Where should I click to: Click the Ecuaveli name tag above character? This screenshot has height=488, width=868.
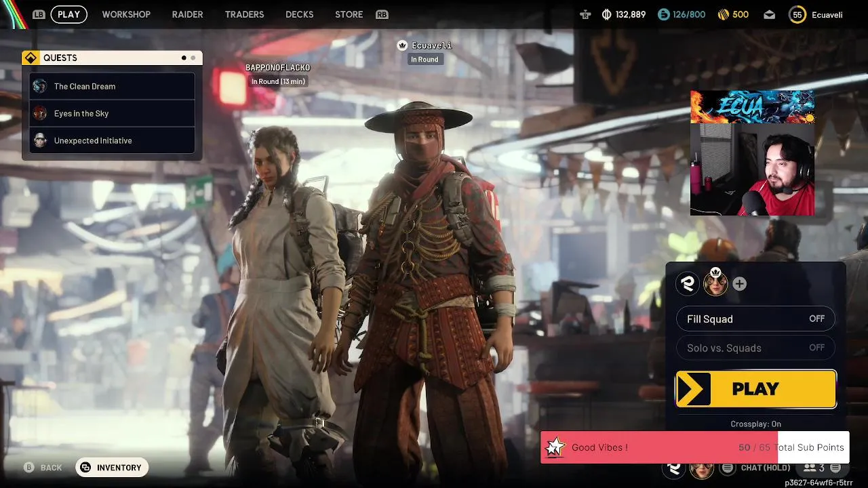431,45
